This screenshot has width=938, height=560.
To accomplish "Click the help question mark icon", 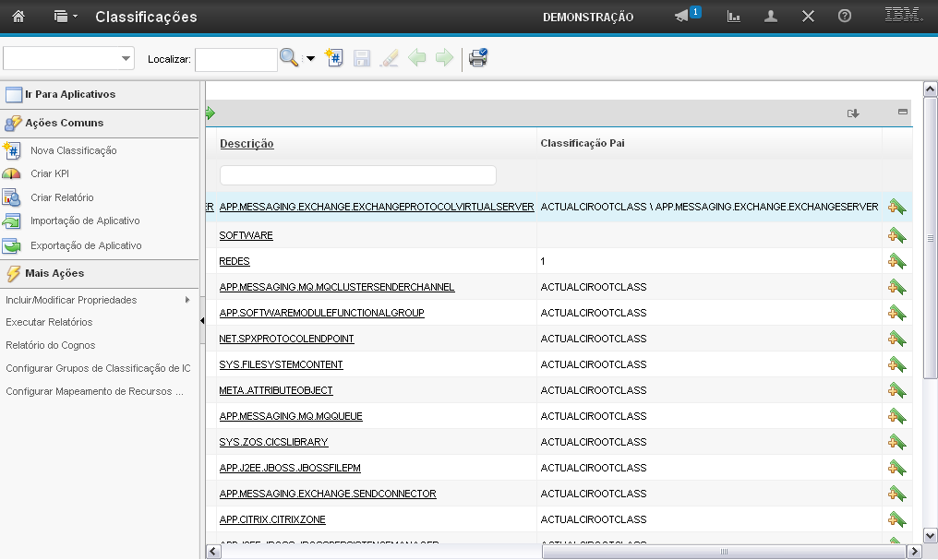I will tap(844, 17).
